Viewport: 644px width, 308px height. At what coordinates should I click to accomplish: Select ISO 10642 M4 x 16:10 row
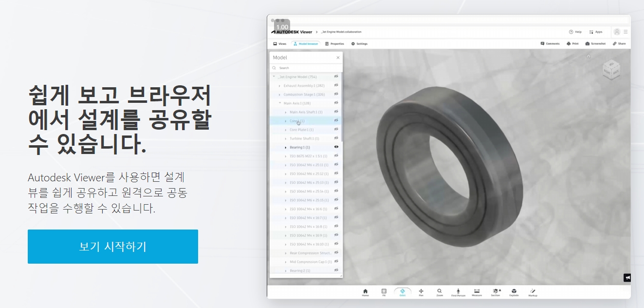click(x=305, y=244)
